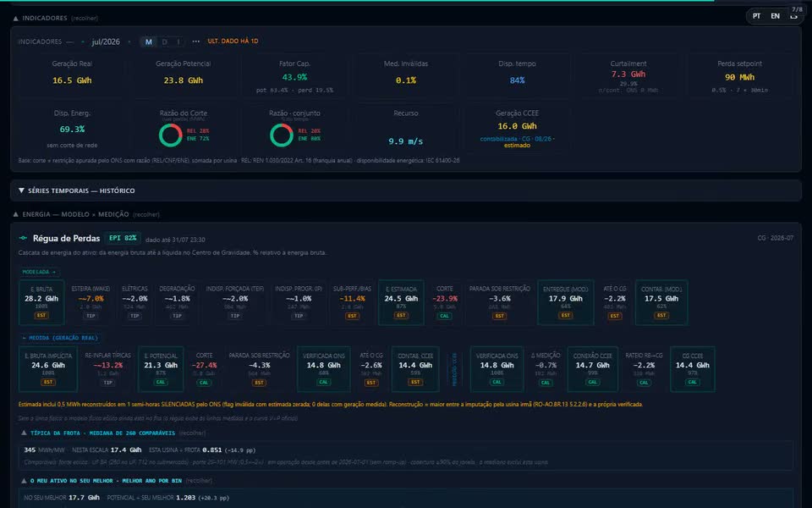Open the jul/2026 period selector
812x508 pixels.
tap(106, 41)
